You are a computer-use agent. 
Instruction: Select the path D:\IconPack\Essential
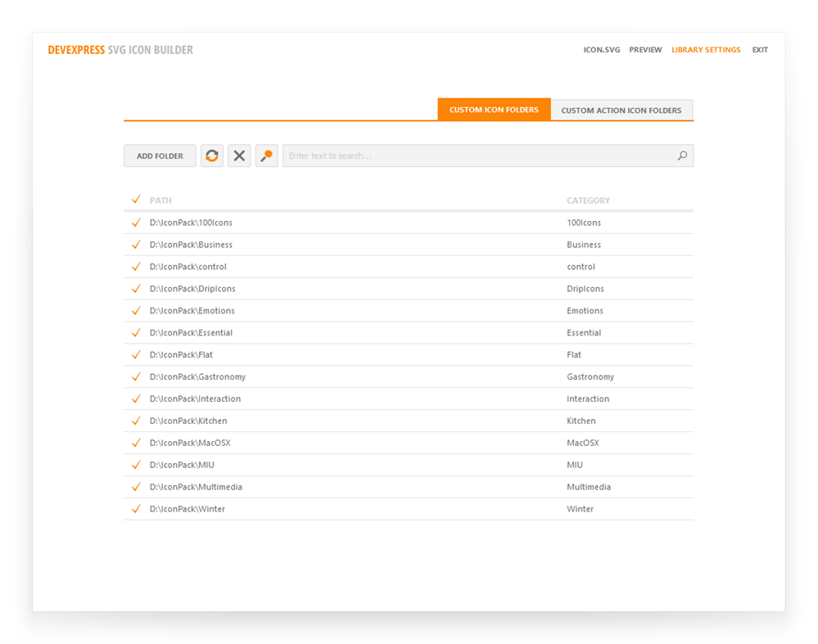(x=191, y=333)
